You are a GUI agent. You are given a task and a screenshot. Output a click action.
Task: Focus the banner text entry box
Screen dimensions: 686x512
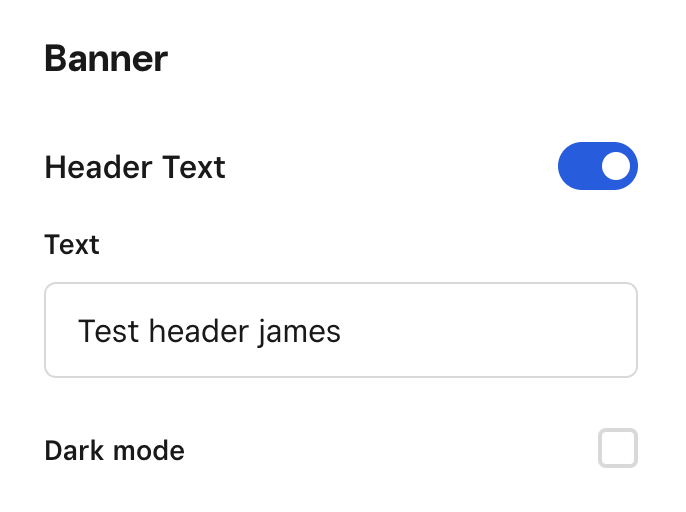341,330
